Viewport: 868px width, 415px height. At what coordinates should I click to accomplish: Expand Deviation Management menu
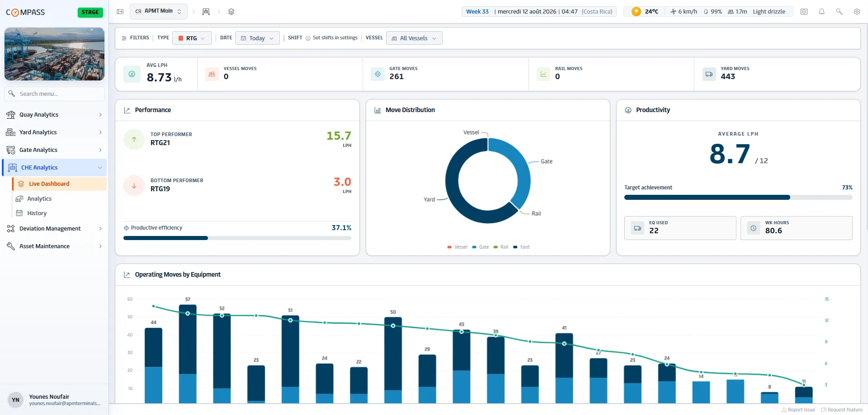tap(54, 229)
